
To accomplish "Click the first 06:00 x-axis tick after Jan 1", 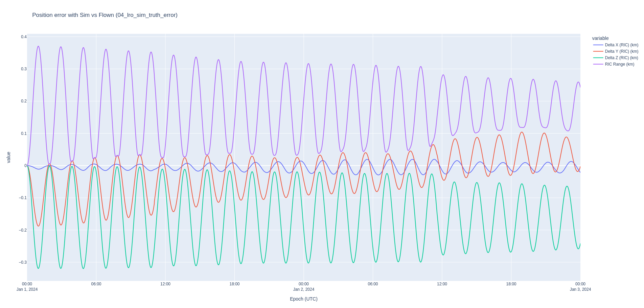I will [x=96, y=284].
